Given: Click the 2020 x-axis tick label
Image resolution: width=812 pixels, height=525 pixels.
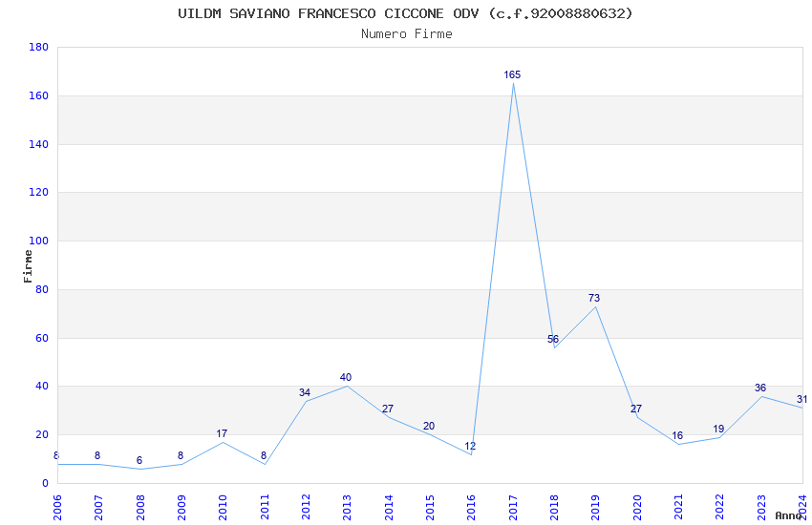Looking at the screenshot, I should click(x=637, y=508).
